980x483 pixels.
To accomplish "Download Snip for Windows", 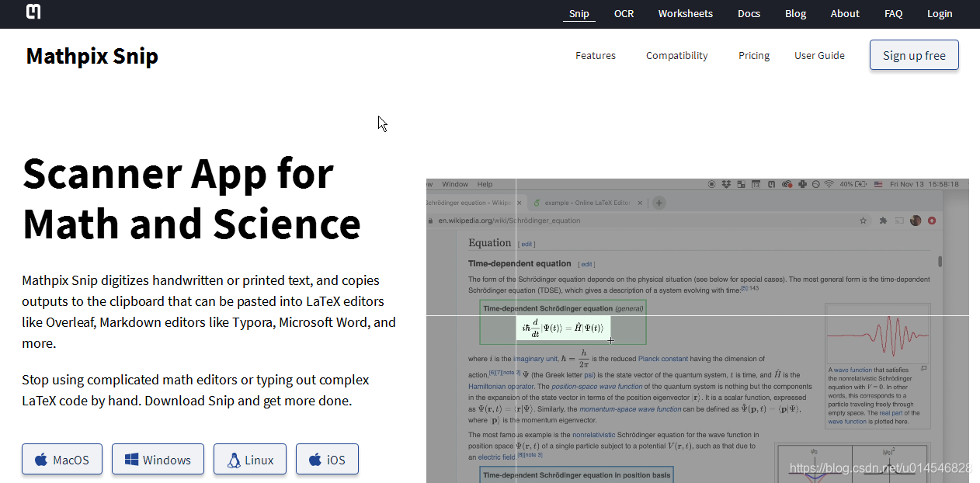I will tap(158, 459).
